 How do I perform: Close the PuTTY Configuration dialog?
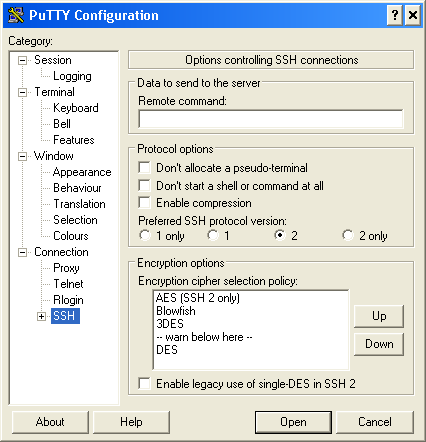(x=413, y=15)
